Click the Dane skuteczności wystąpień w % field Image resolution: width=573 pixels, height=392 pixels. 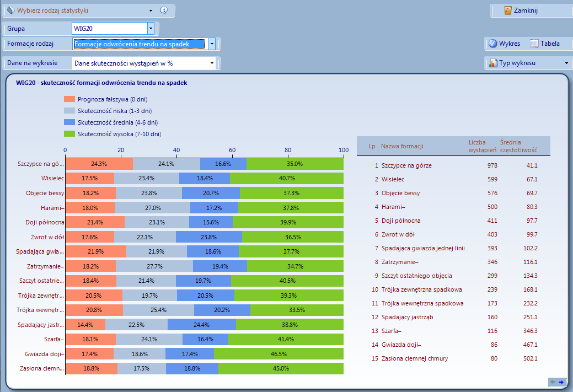pyautogui.click(x=141, y=63)
